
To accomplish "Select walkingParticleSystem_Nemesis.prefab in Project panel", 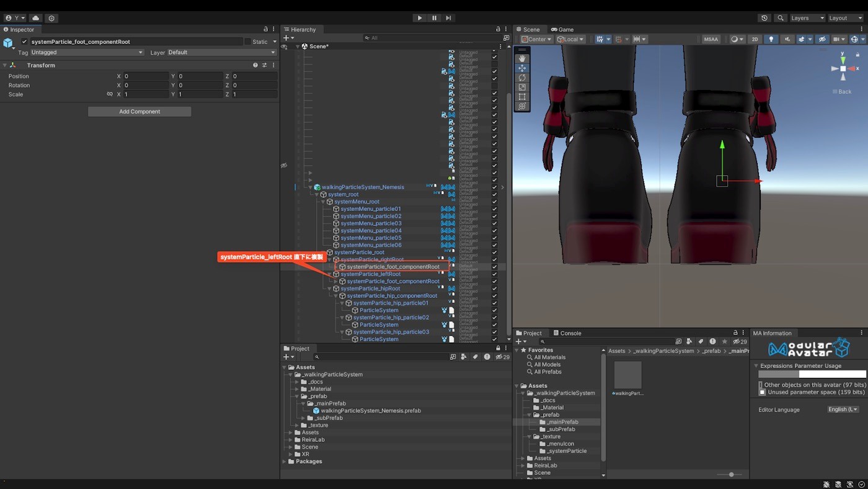I will 370,410.
